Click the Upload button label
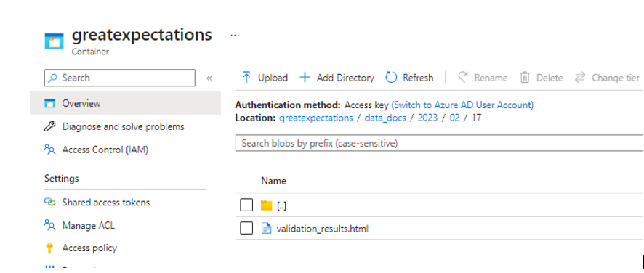This screenshot has height=273, width=644. [273, 78]
